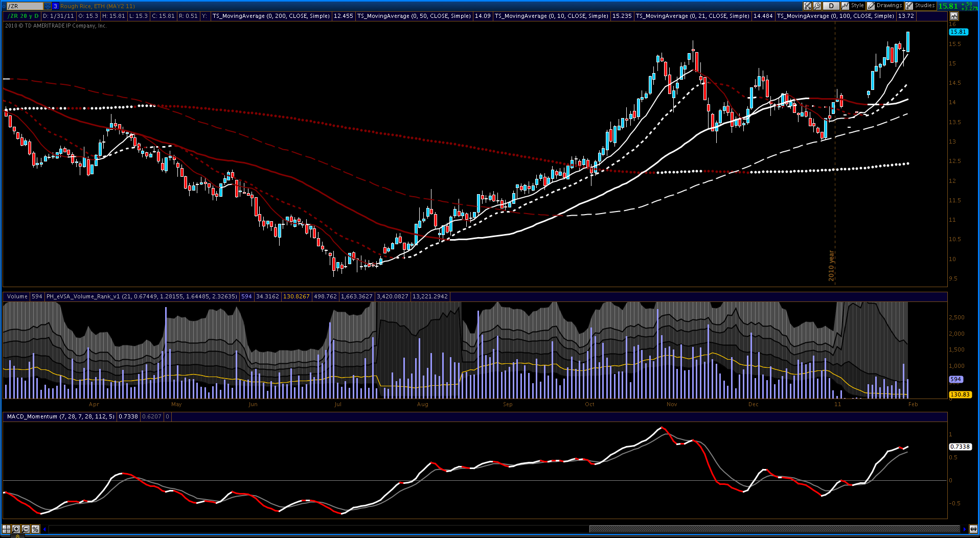Click the 12.455 moving average value
Screen dimensions: 980x538
tap(344, 16)
